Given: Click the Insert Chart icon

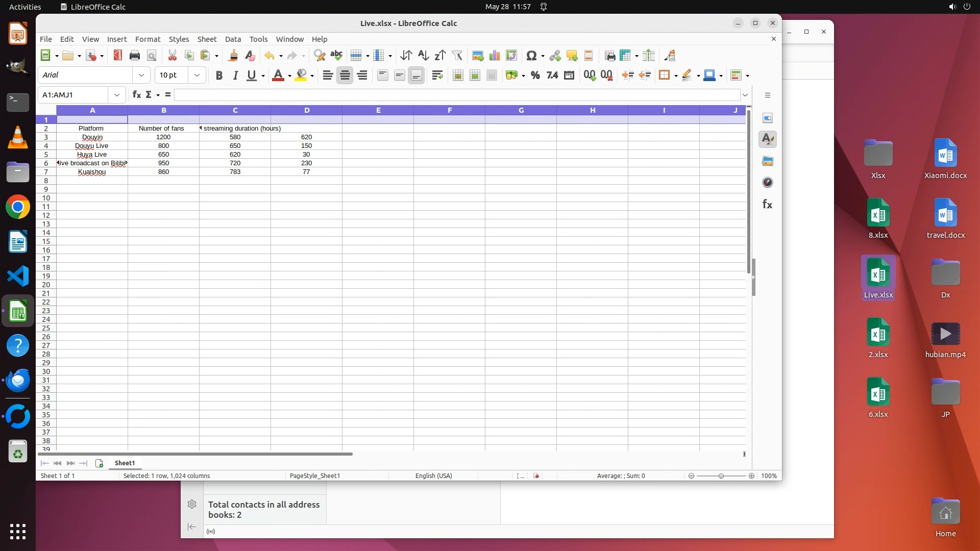Looking at the screenshot, I should [x=494, y=56].
